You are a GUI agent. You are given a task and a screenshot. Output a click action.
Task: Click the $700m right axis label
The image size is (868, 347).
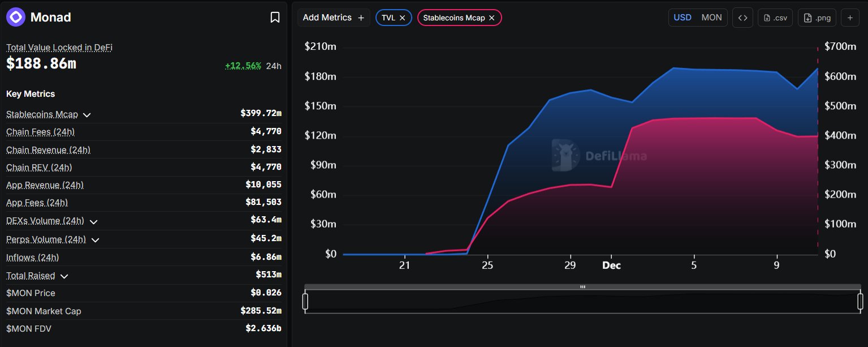840,46
